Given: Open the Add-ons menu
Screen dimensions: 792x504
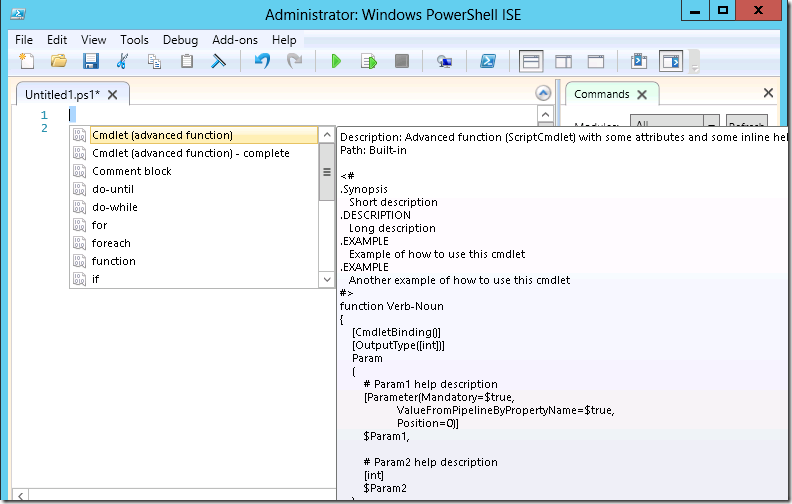Looking at the screenshot, I should click(235, 40).
